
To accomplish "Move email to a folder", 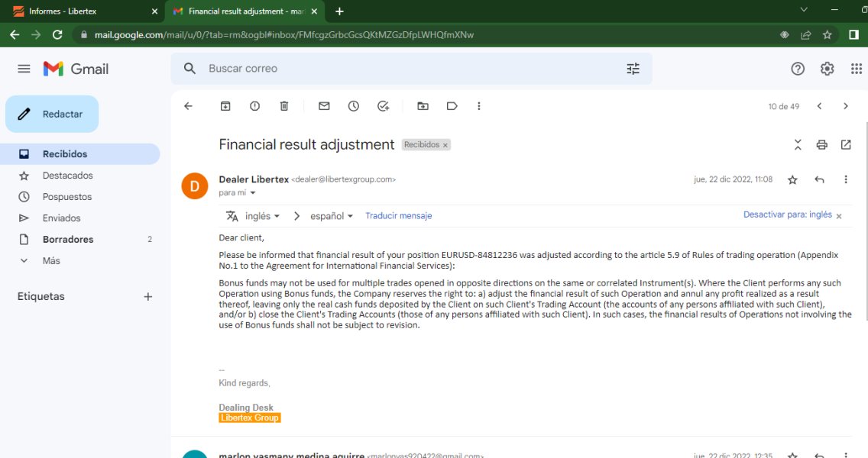I will (x=423, y=106).
